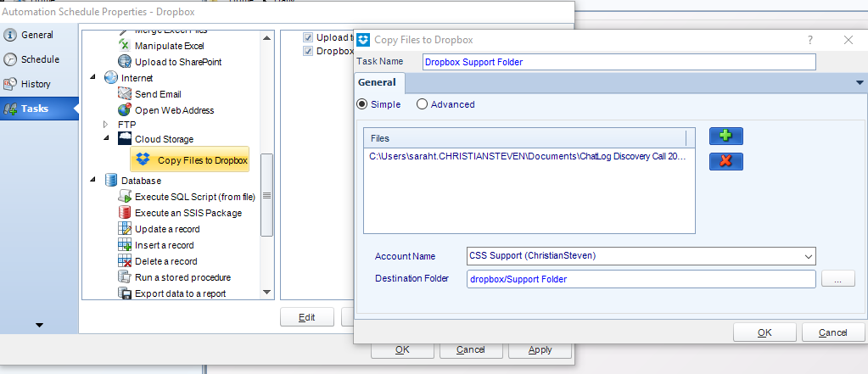Click the Task Name input field
Viewport: 868px width, 374px height.
pos(619,62)
